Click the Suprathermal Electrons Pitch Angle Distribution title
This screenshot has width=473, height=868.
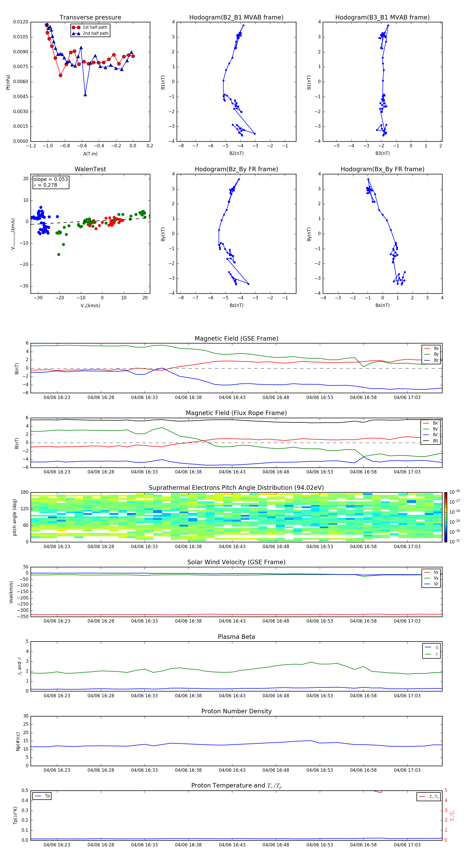(236, 488)
